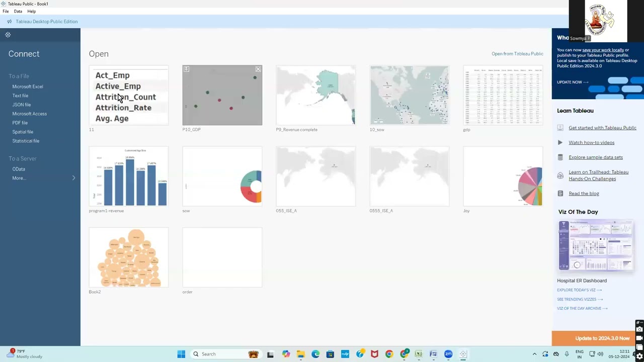
Task: Open the Windows Start menu
Action: click(181, 354)
